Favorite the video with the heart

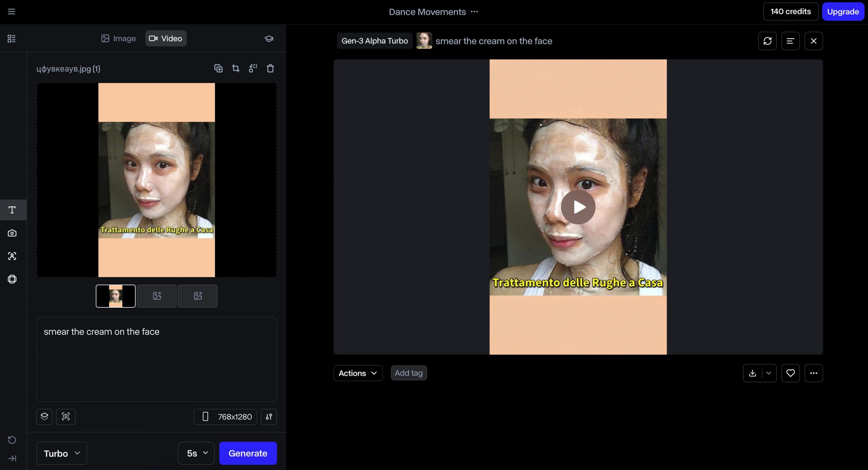click(790, 373)
